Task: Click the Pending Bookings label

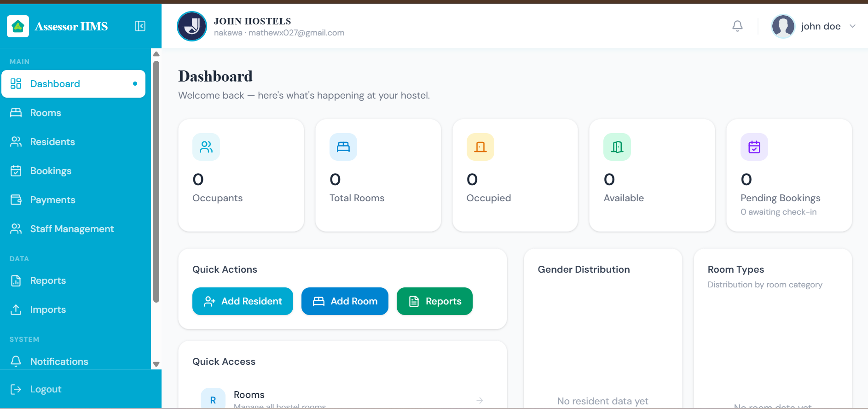Action: point(781,198)
